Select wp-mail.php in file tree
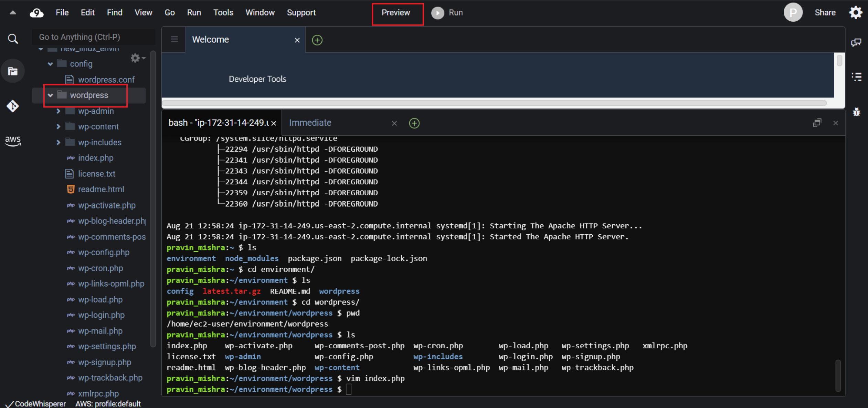This screenshot has height=410, width=868. (x=100, y=331)
